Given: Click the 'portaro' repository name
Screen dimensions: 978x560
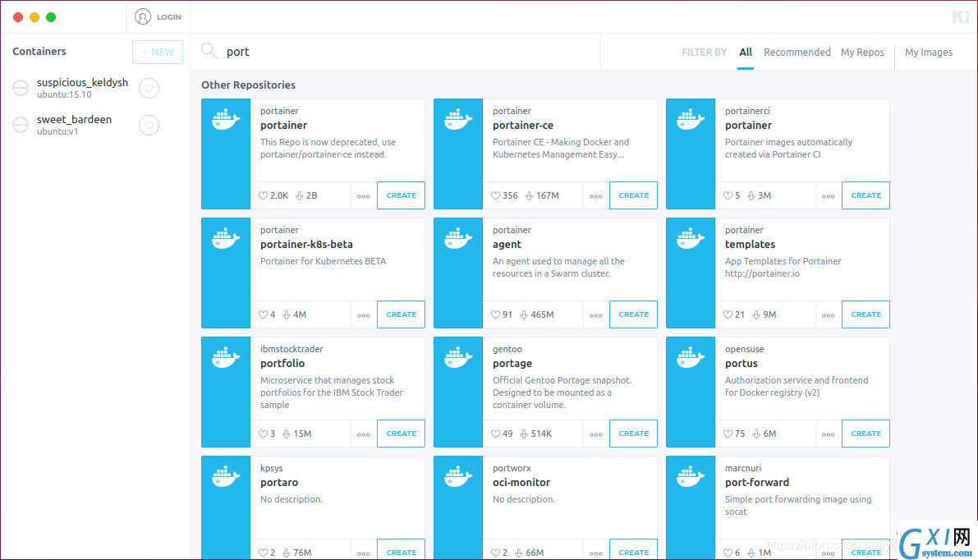Looking at the screenshot, I should tap(279, 483).
